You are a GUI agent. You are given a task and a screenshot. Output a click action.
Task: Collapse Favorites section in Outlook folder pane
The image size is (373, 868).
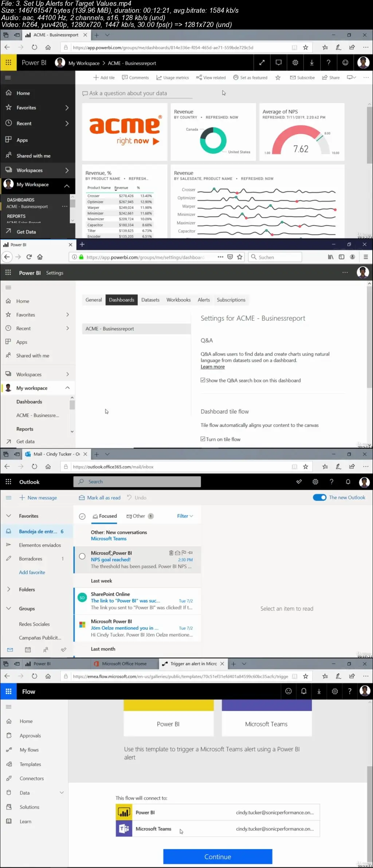[x=8, y=516]
